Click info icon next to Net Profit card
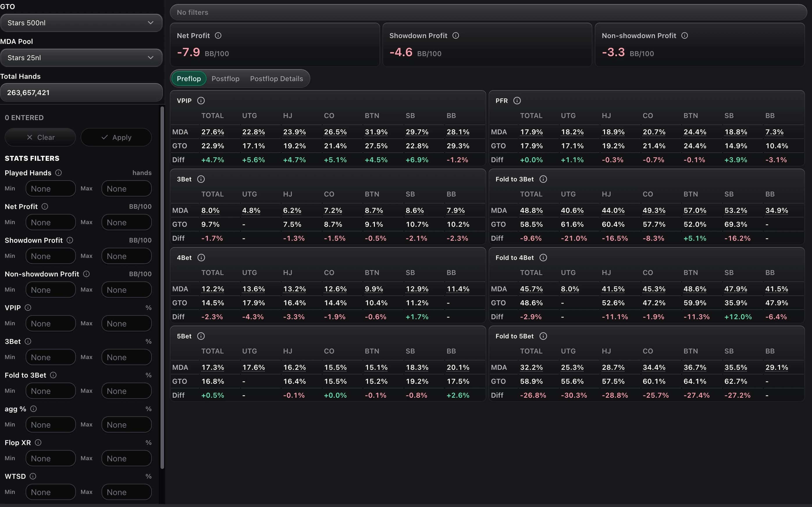 tap(218, 35)
